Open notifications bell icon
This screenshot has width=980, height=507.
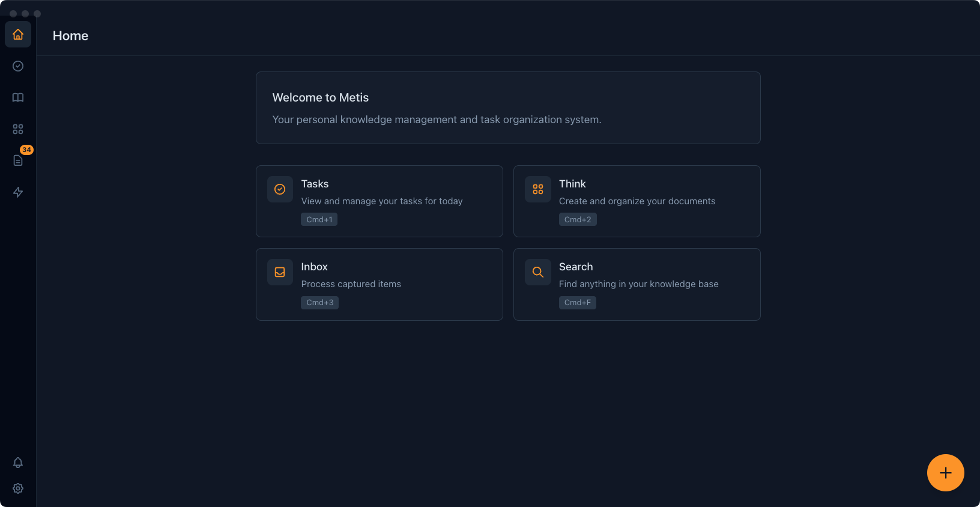[18, 463]
